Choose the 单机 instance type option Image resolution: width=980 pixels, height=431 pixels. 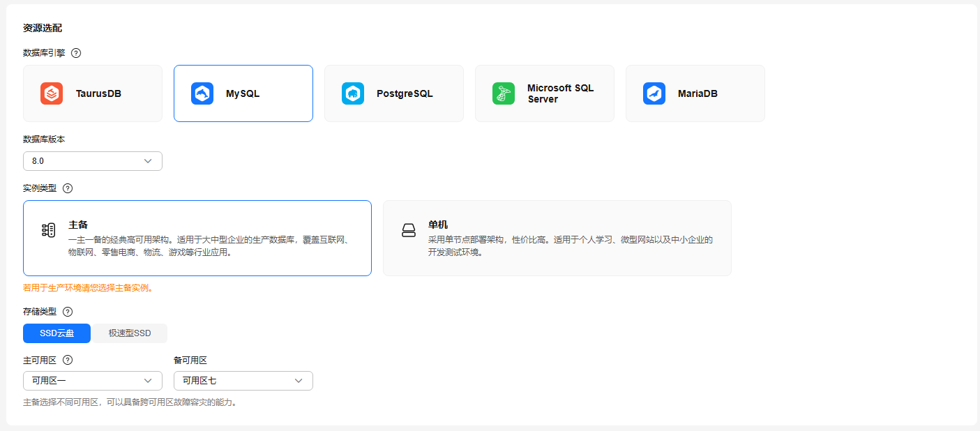pos(557,238)
